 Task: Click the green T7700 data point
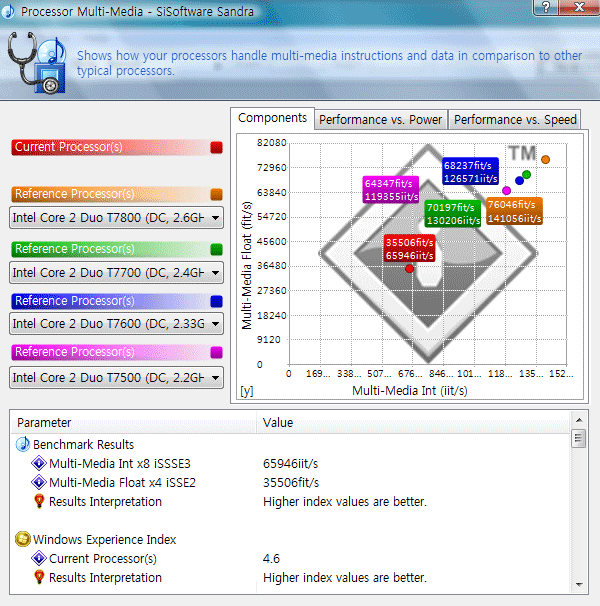(x=526, y=175)
